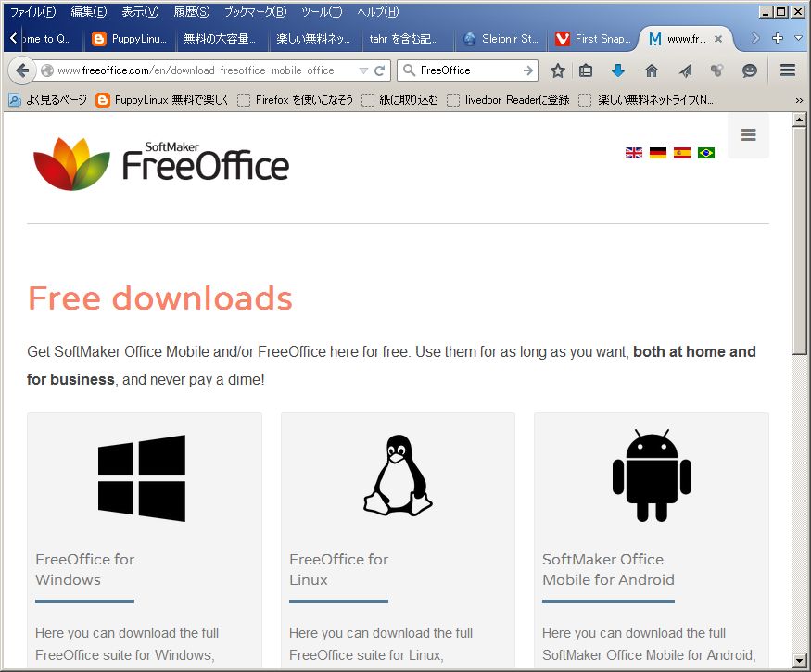Switch to the 無料の大容量 tab
The width and height of the screenshot is (811, 672).
[222, 39]
